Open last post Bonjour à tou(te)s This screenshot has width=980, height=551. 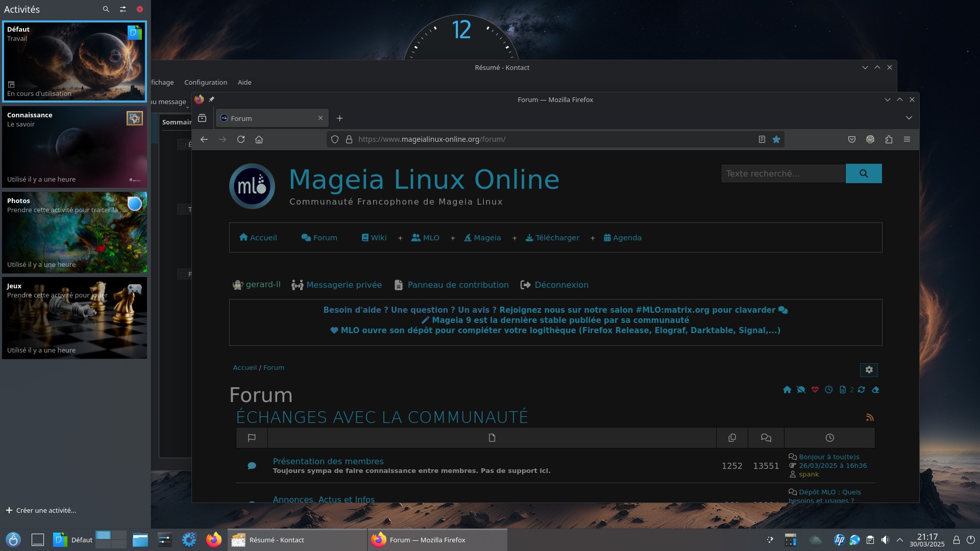point(829,457)
